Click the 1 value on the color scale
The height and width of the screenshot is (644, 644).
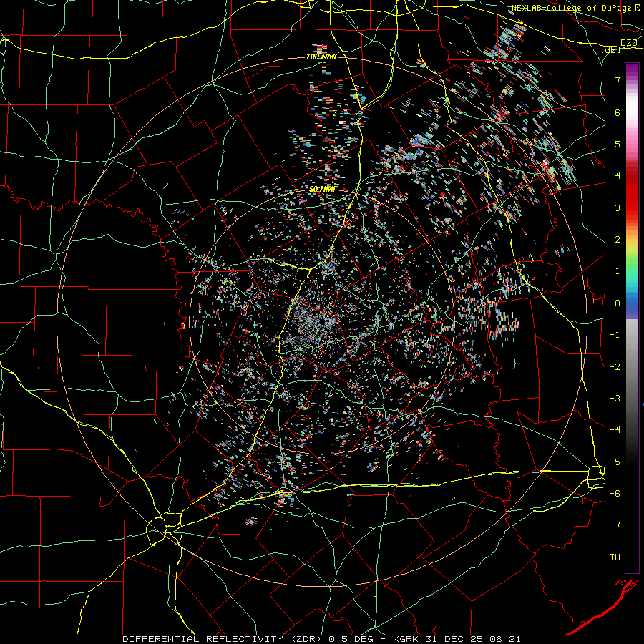click(x=618, y=271)
